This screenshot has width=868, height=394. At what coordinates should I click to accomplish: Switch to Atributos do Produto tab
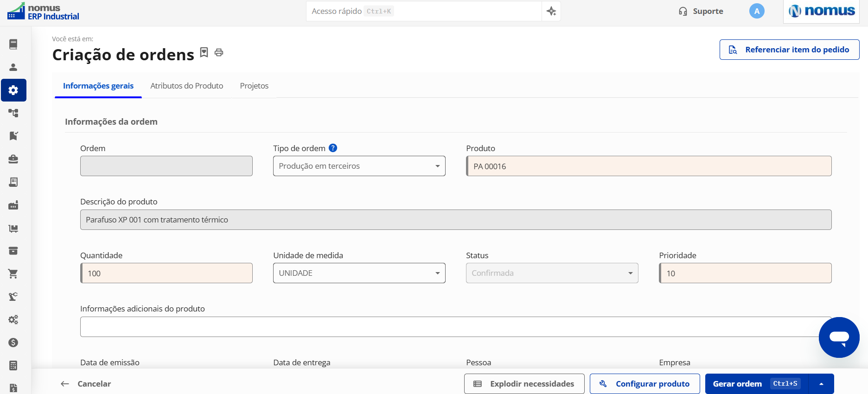[187, 86]
